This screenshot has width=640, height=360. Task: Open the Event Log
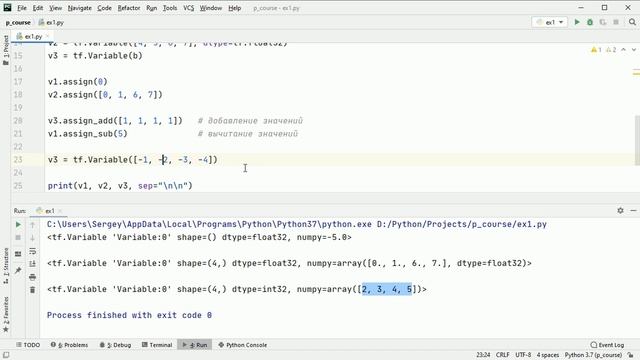coord(607,345)
